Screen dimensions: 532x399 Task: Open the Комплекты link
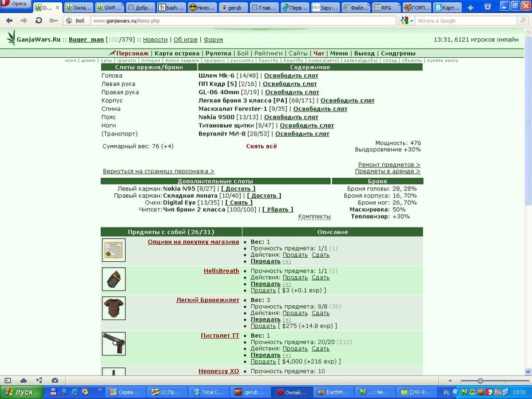tap(314, 216)
